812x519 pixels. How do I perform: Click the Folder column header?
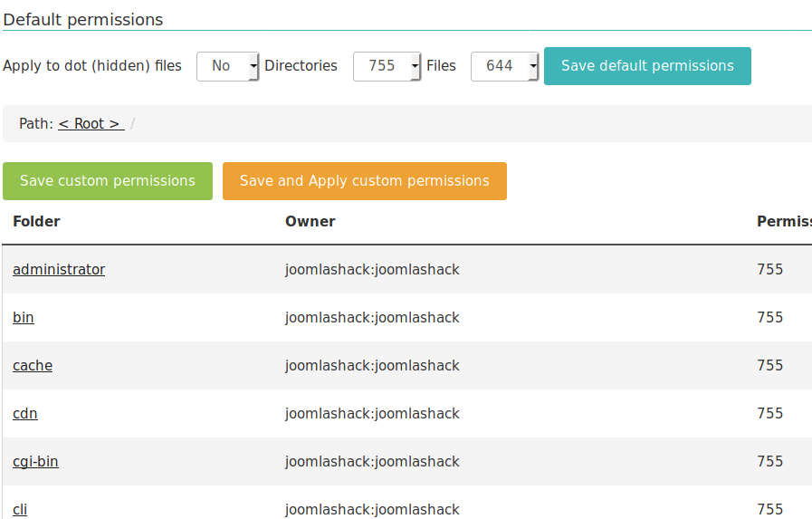pos(36,222)
